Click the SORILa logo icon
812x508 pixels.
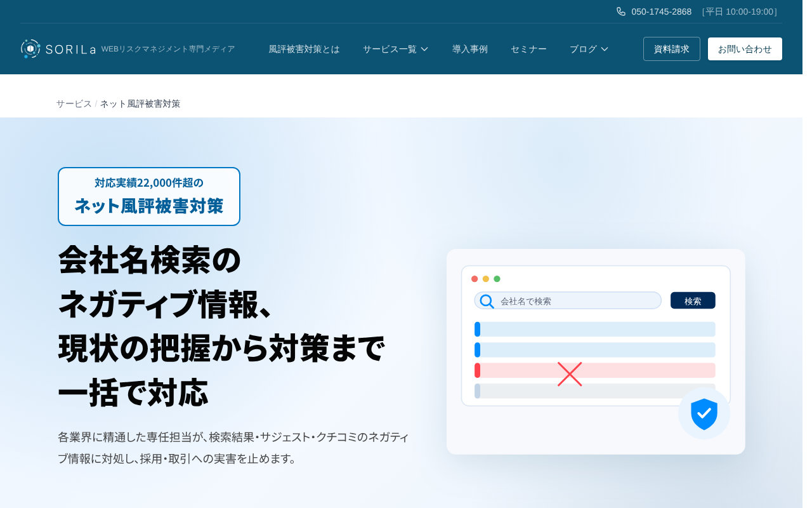tap(30, 49)
